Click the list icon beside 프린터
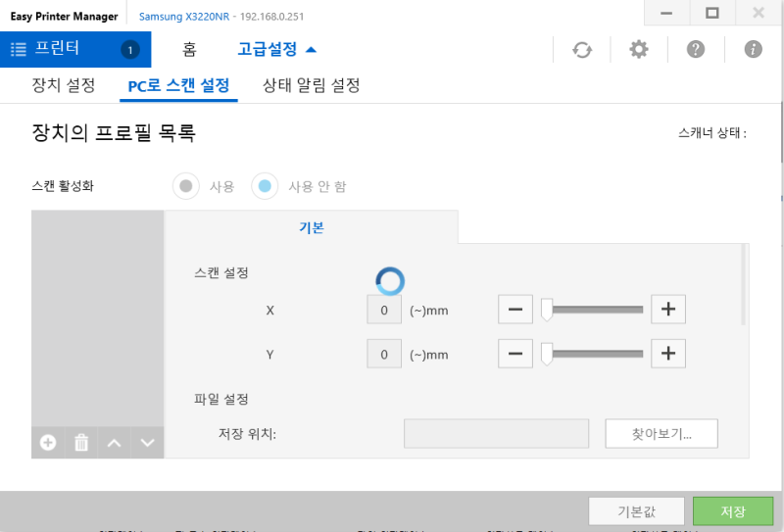 click(19, 49)
